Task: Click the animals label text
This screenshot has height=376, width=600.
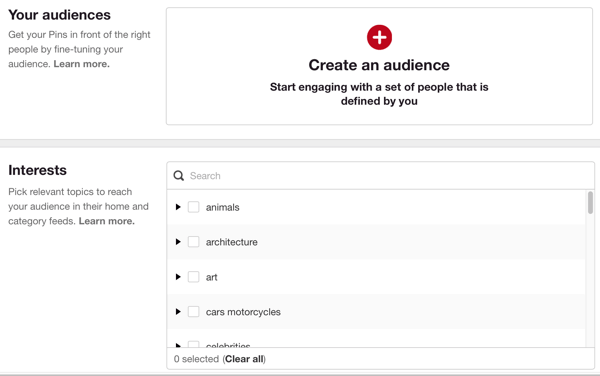Action: 223,207
